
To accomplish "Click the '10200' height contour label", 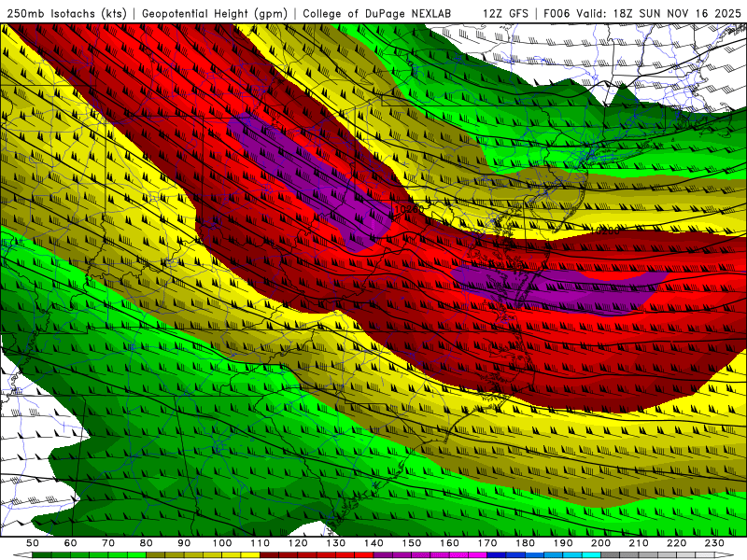I will coord(605,231).
